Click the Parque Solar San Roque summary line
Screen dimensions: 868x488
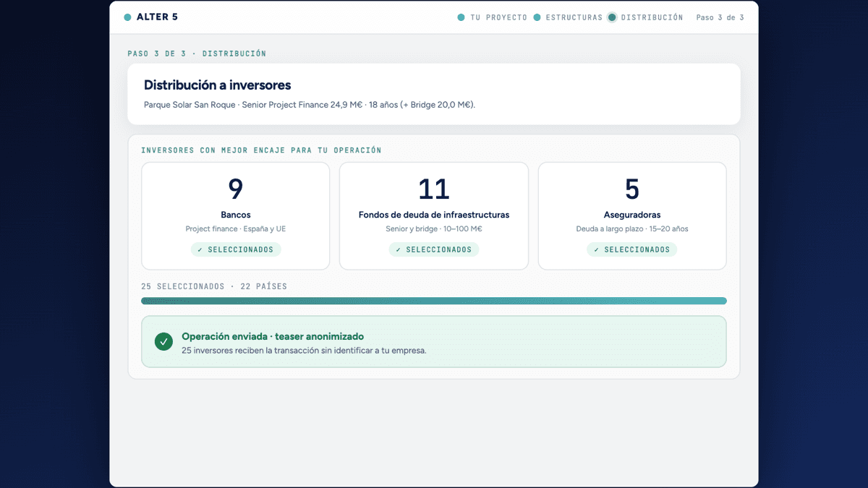[x=310, y=105]
